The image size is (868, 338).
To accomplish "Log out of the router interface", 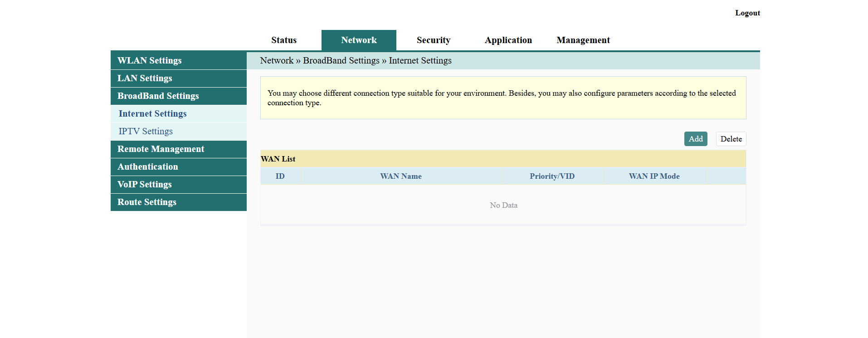I will pos(747,13).
